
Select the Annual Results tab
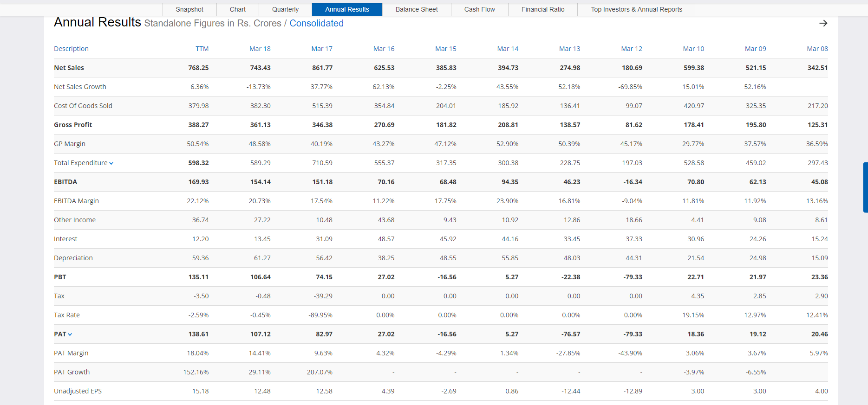click(x=347, y=9)
